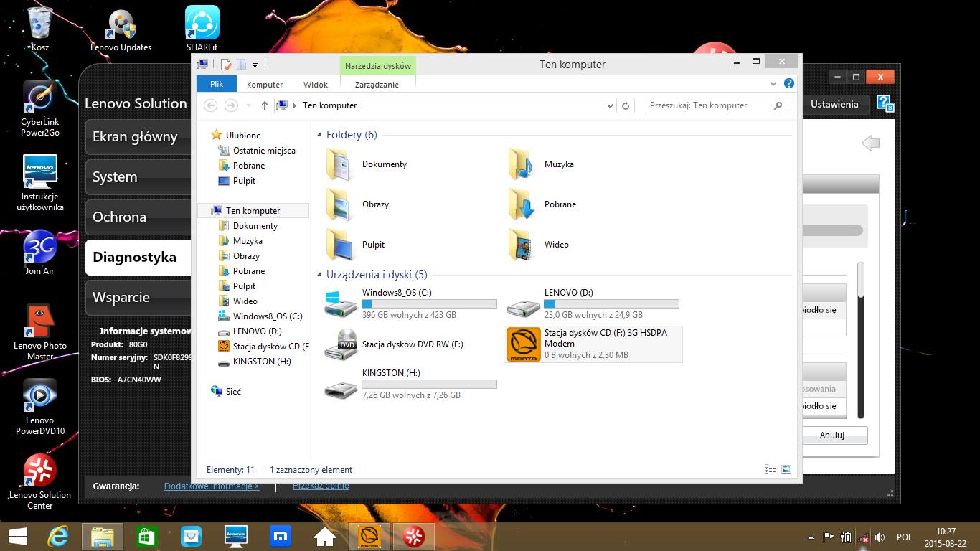Switch to details view in status bar
Screen dimensions: 980x551
pos(771,470)
